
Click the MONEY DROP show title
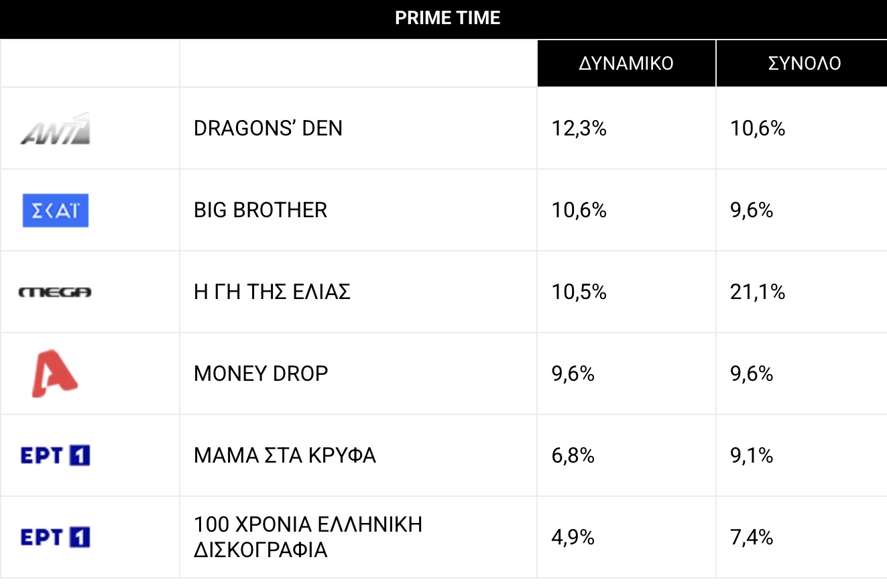(261, 373)
